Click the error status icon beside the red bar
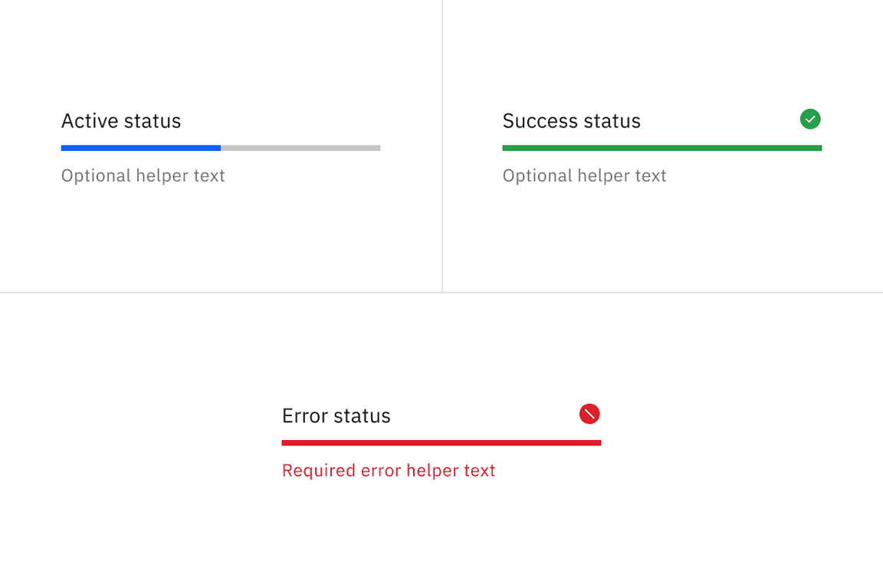The image size is (883, 588). pos(589,414)
